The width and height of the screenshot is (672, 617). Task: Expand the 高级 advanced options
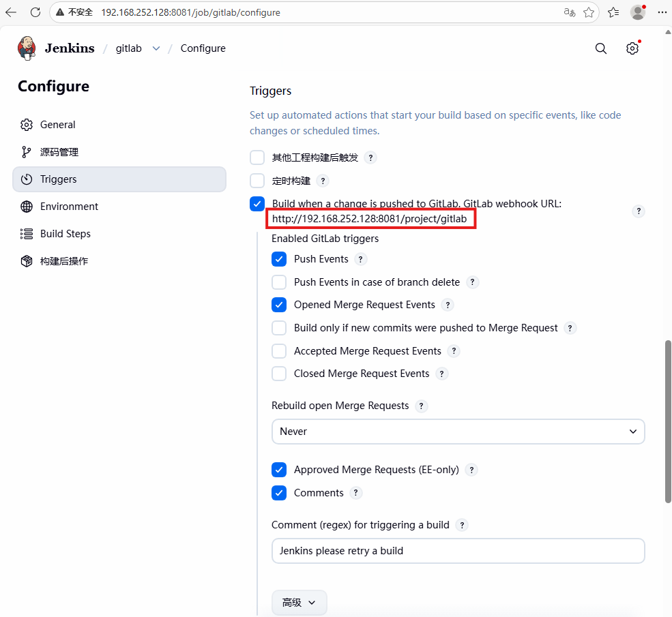click(299, 602)
